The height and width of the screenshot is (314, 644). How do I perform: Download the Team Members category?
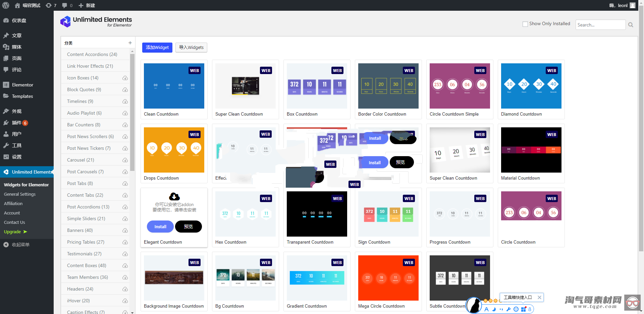click(125, 277)
